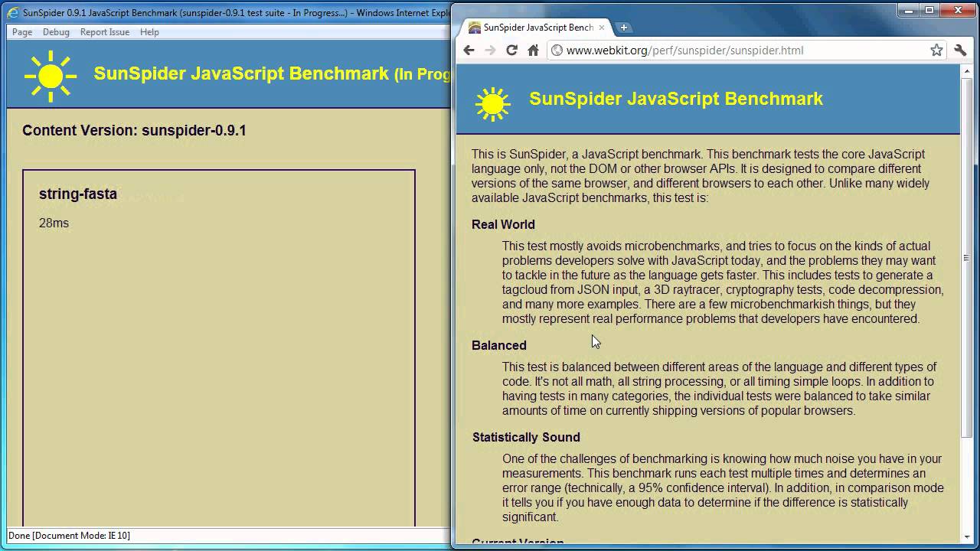Click the '28ms' result value
The width and height of the screenshot is (980, 551).
pos(54,223)
